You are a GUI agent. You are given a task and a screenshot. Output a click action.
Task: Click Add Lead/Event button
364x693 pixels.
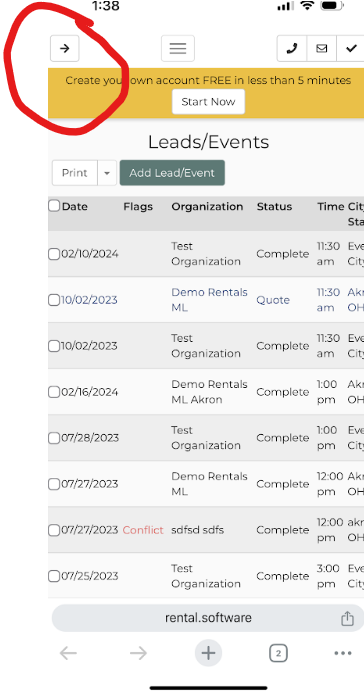172,173
